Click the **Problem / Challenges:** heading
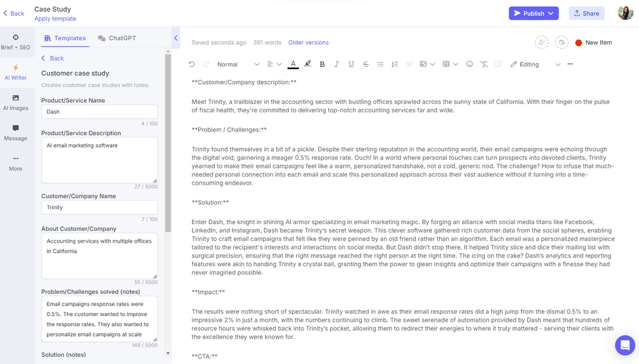639x364 pixels. point(229,130)
